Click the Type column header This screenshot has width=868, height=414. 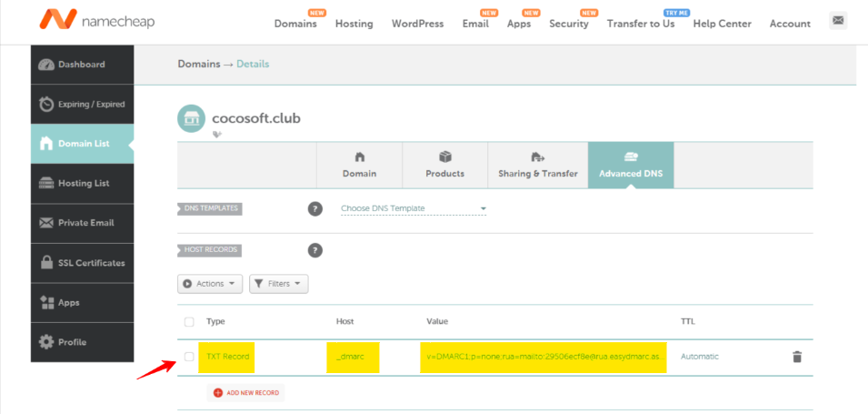216,321
